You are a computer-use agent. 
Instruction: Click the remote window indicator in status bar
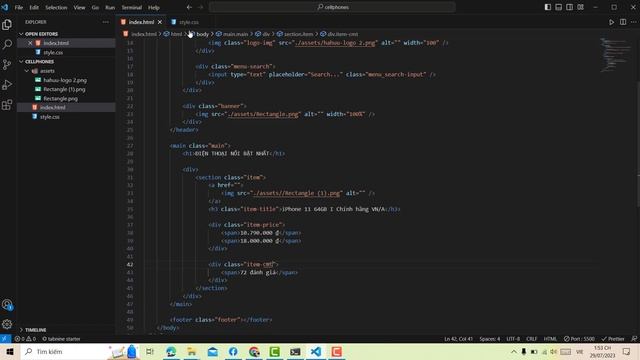coord(5,339)
